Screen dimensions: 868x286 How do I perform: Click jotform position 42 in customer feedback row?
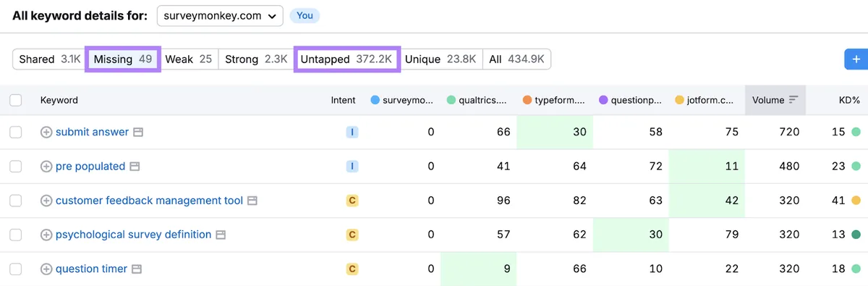707,201
